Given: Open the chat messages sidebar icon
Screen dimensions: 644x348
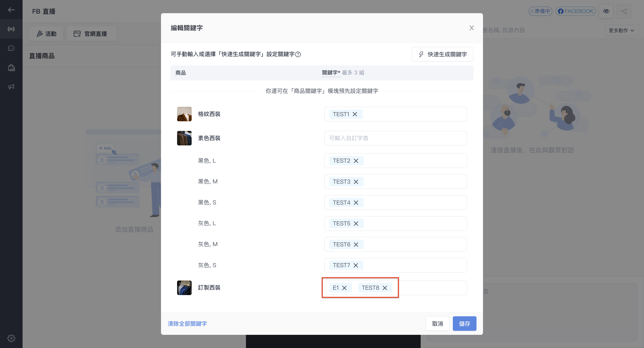Looking at the screenshot, I should click(x=11, y=48).
